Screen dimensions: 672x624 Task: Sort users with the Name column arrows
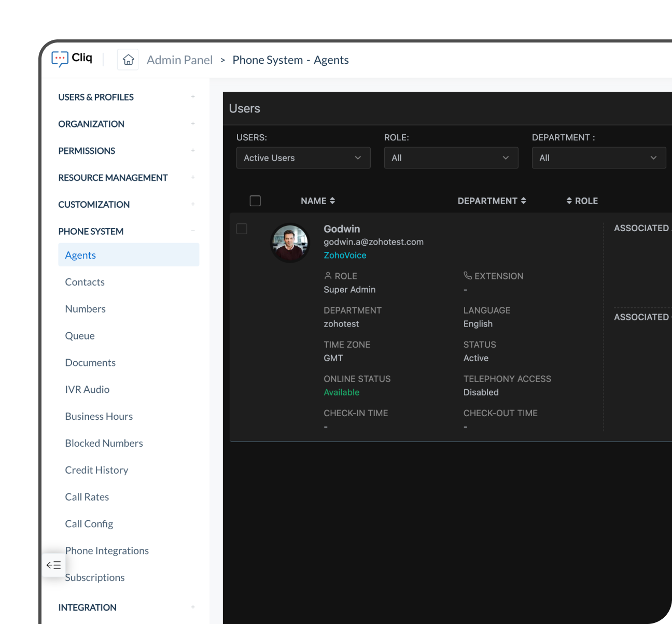[x=332, y=201]
